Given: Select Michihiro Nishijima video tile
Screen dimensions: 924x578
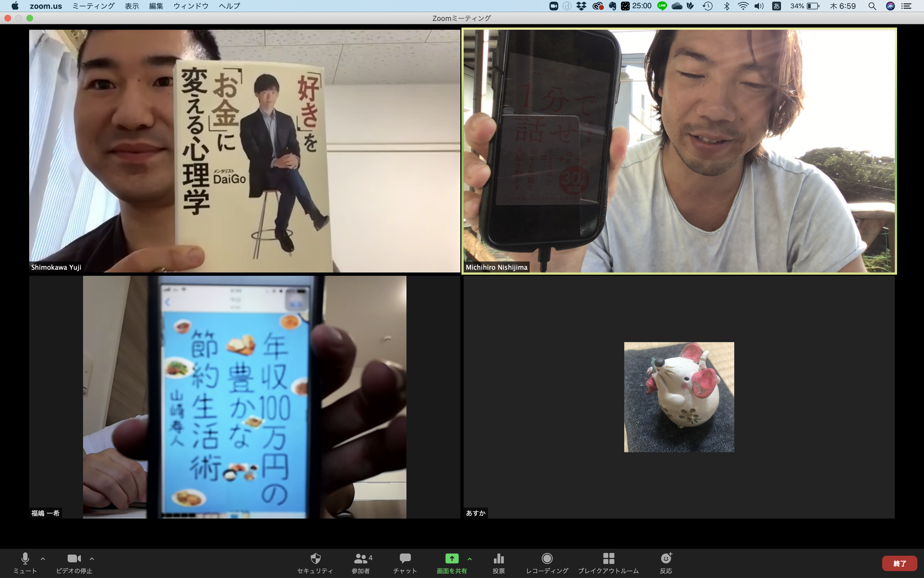Looking at the screenshot, I should pyautogui.click(x=679, y=151).
